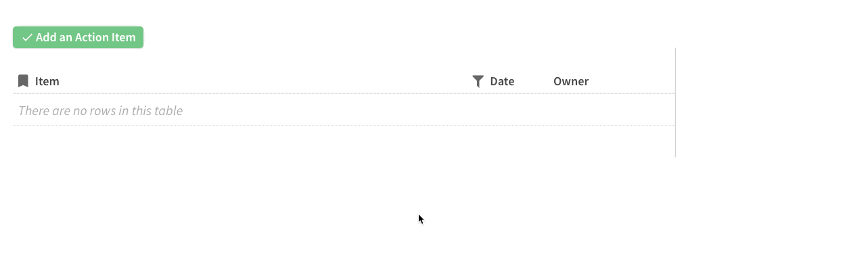Open the funnel filter icon beside Date
This screenshot has height=266, width=868.
(478, 81)
